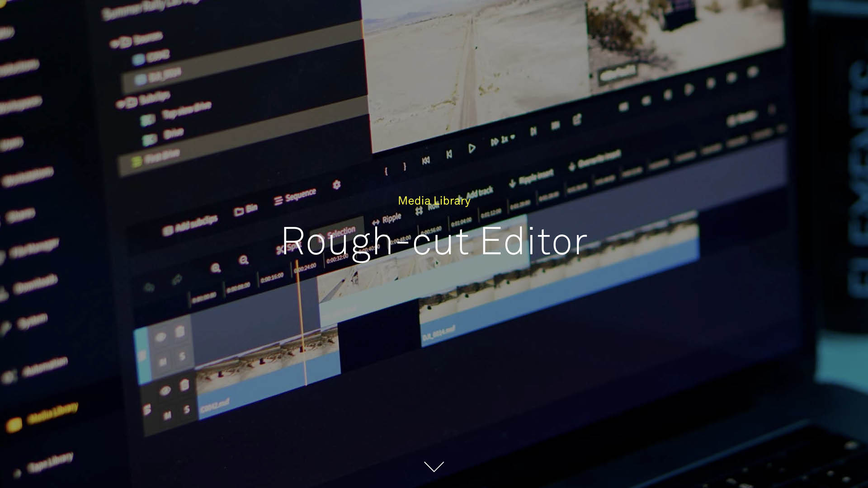Click the yellow Media Library sidebar icon
868x488 pixels.
pos(14,425)
